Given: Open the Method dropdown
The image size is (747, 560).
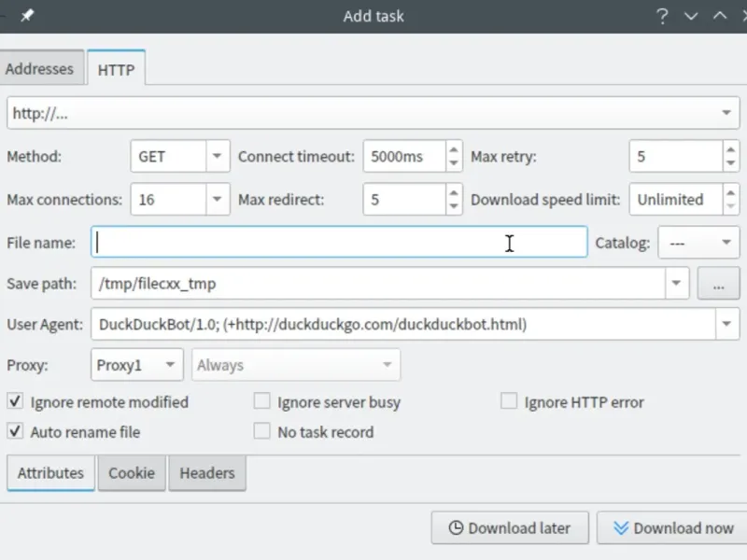Looking at the screenshot, I should (x=218, y=157).
